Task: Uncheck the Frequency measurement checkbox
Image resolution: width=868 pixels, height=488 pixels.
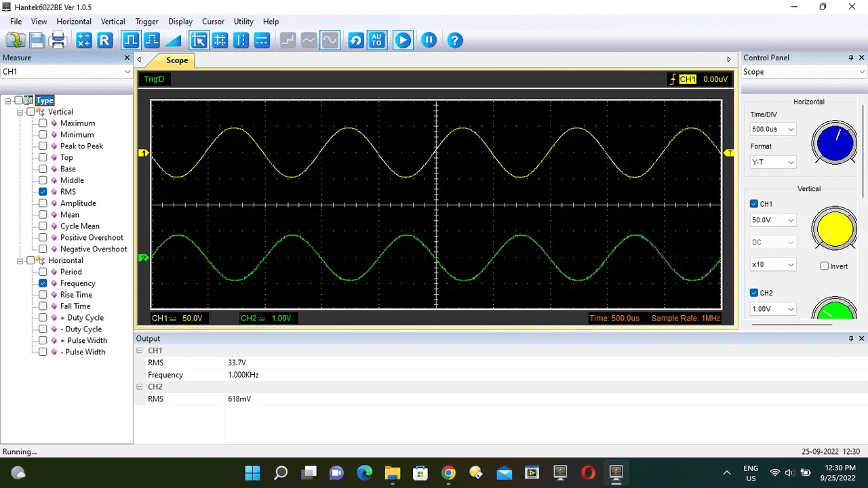Action: tap(43, 283)
